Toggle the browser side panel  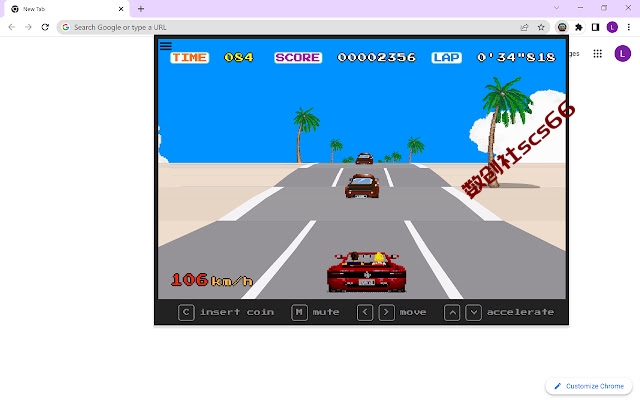click(x=596, y=27)
